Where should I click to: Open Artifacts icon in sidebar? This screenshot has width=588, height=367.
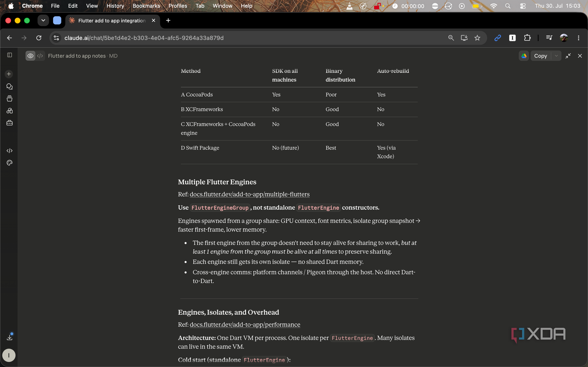point(10,111)
